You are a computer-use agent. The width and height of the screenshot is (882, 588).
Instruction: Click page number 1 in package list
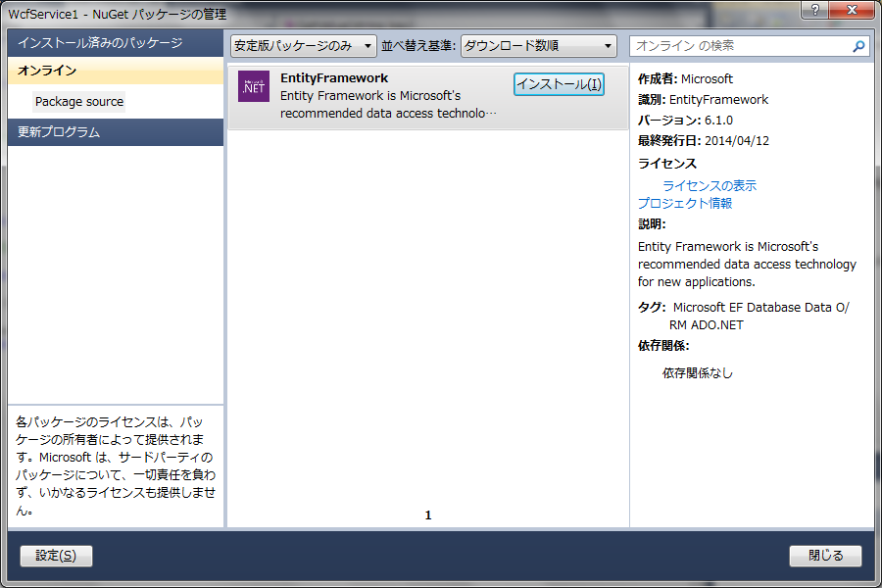(x=428, y=515)
